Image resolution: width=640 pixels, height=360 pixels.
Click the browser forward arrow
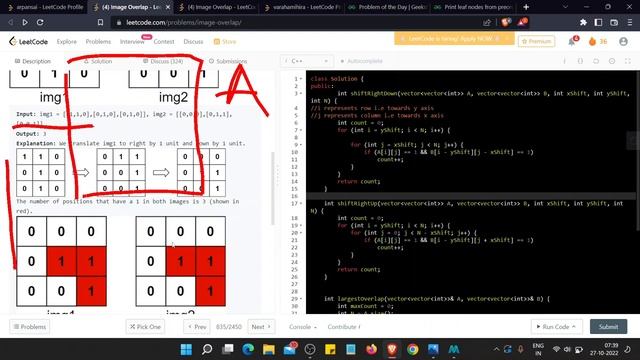click(25, 22)
